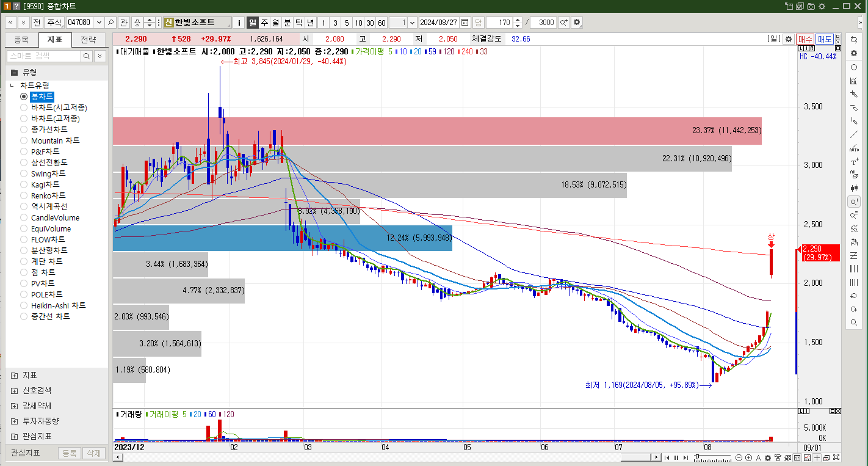Click the letter A icon in bottom toolbar
This screenshot has width=868, height=466.
[758, 457]
